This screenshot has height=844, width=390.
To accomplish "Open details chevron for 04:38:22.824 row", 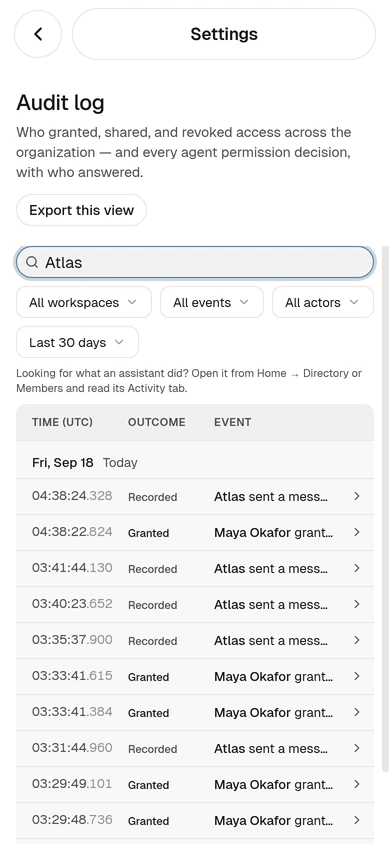I will tap(357, 532).
